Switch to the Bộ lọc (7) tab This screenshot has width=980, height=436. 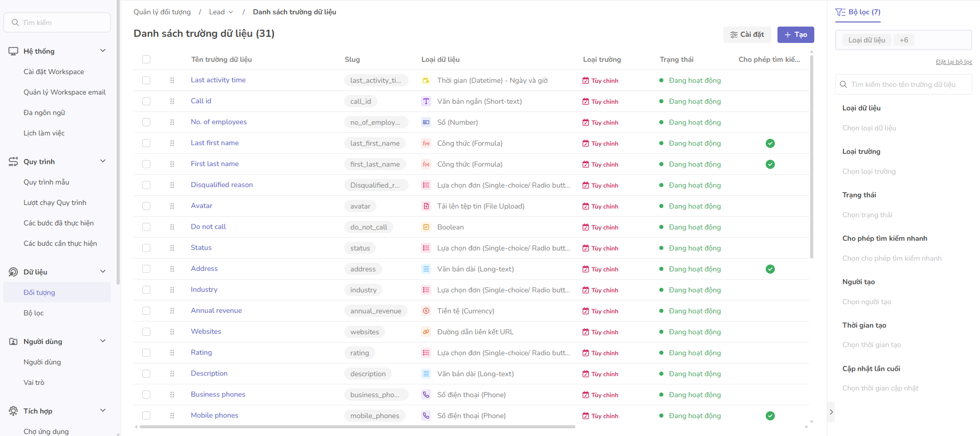pyautogui.click(x=858, y=12)
